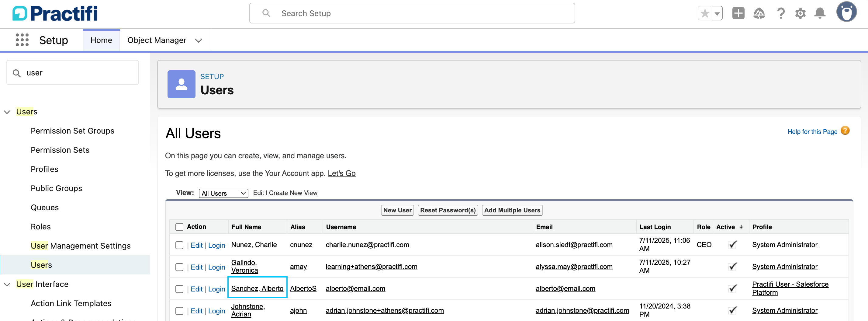Click the Practifi logo
868x321 pixels.
(x=55, y=13)
